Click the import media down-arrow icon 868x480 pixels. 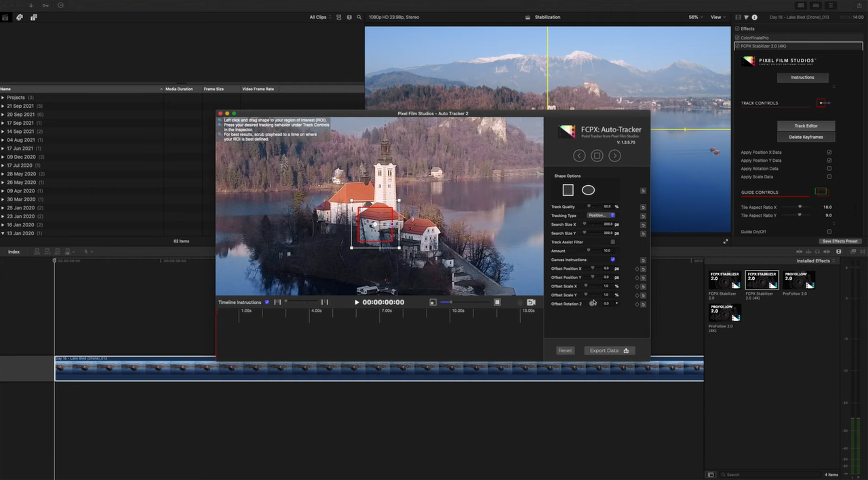tap(31, 5)
